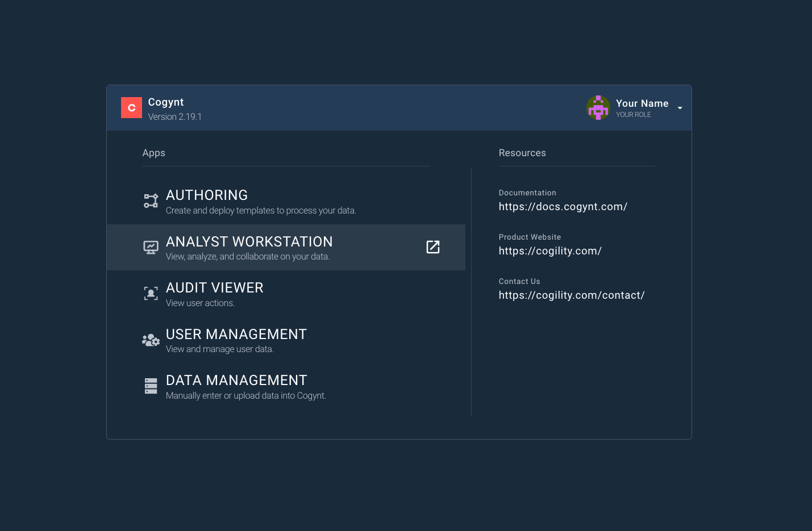Click the Cogynt Version 2.19.1 text
The image size is (812, 531).
click(x=175, y=116)
